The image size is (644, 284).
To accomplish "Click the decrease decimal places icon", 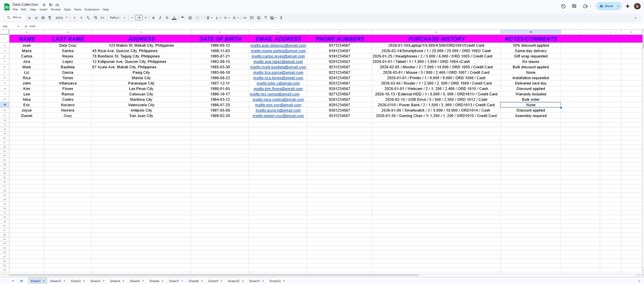I will point(88,18).
